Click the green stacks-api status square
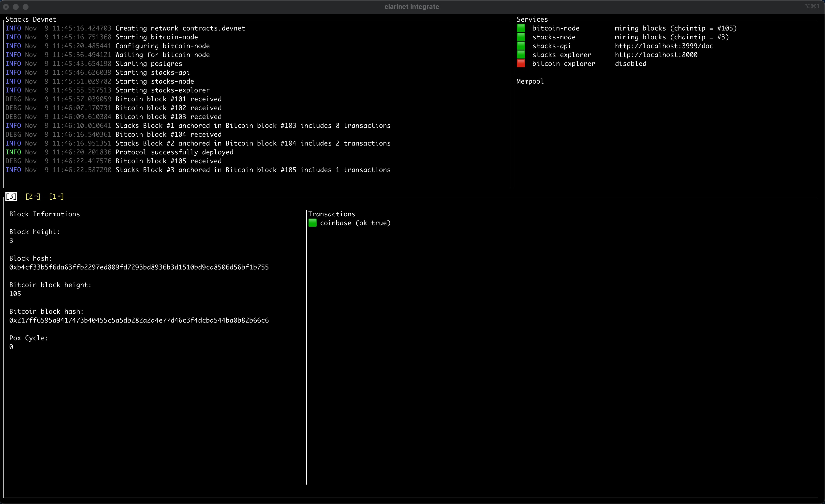Viewport: 825px width, 504px height. (x=521, y=46)
